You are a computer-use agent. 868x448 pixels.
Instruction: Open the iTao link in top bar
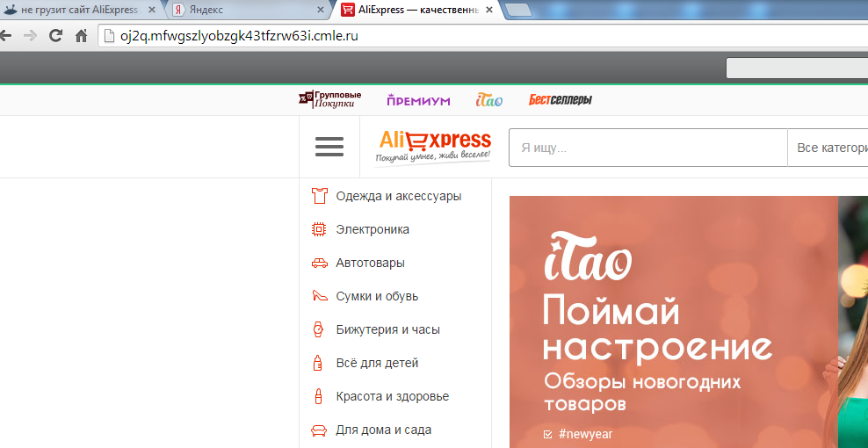(489, 100)
